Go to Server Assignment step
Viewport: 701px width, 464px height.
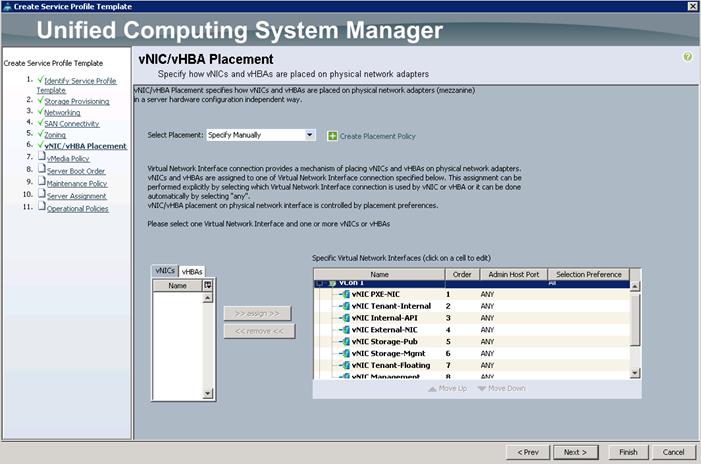(x=76, y=196)
